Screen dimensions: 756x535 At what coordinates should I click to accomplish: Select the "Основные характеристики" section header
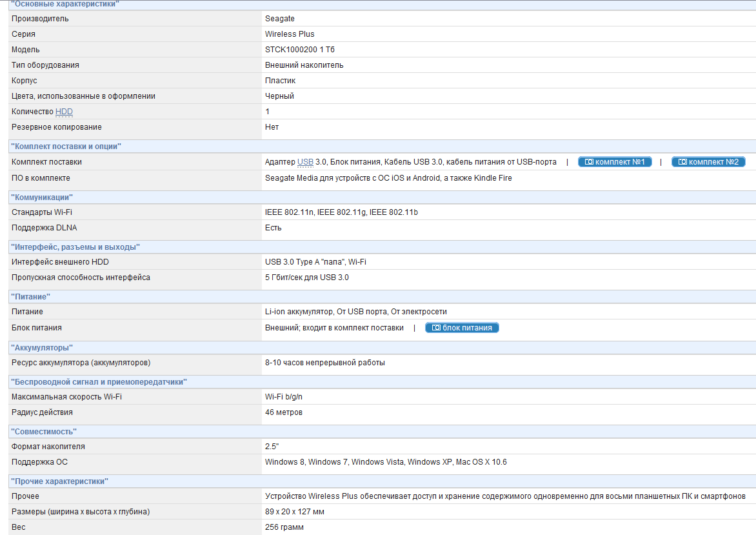65,5
